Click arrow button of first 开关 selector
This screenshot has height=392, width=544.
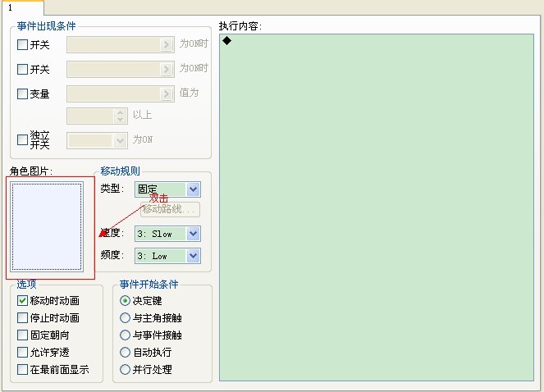tap(167, 45)
